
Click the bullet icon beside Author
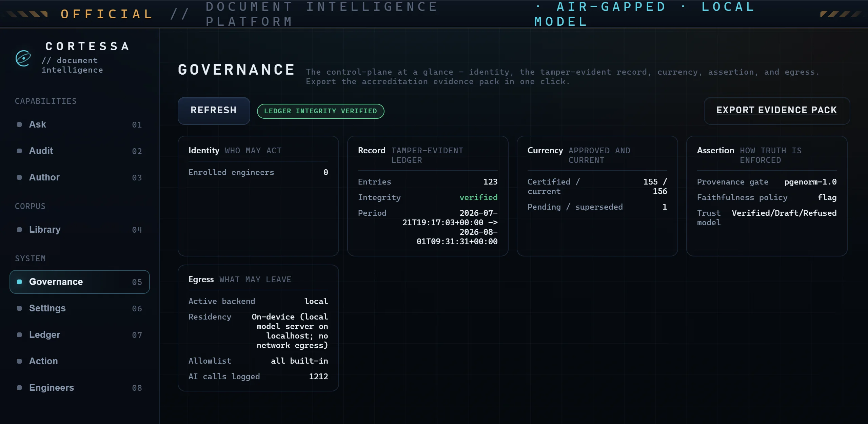coord(19,177)
